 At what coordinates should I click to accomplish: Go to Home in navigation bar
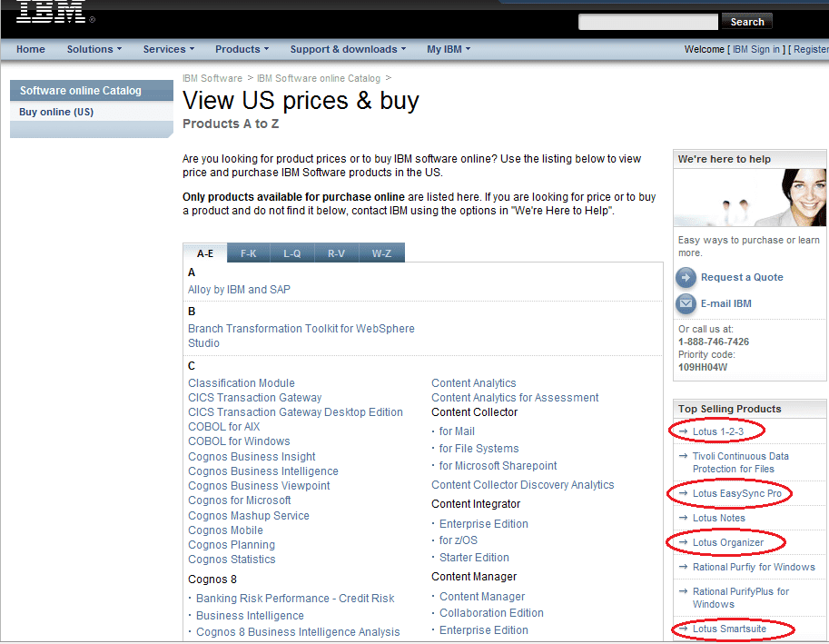(x=31, y=49)
